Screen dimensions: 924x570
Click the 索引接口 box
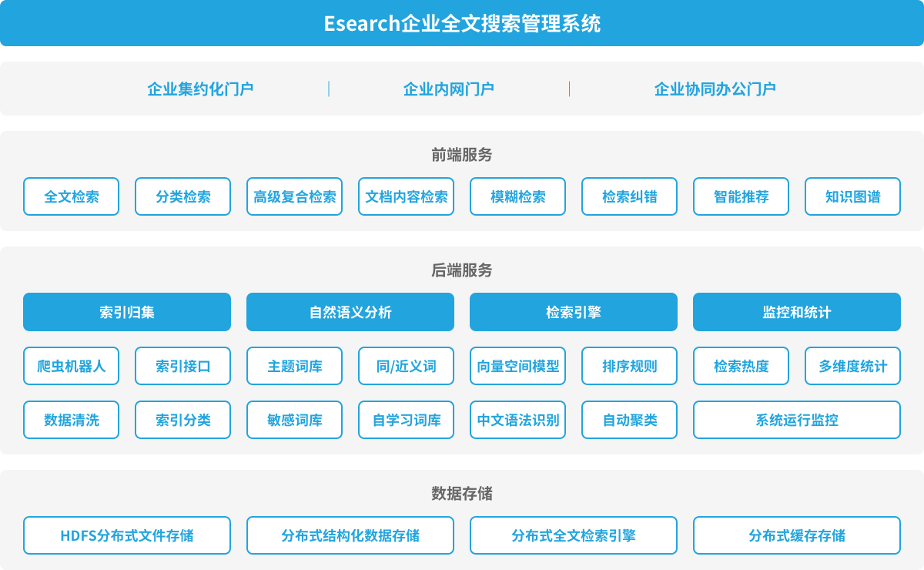[182, 366]
